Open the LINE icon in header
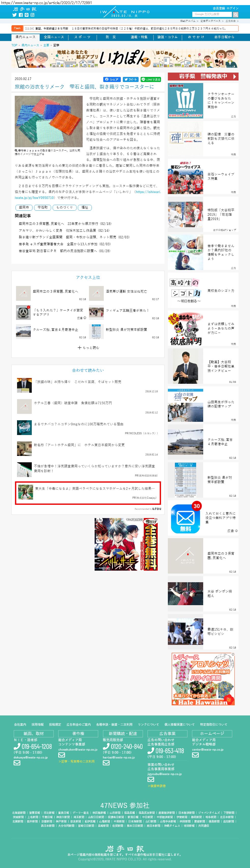The image size is (250, 868). [x=27, y=15]
